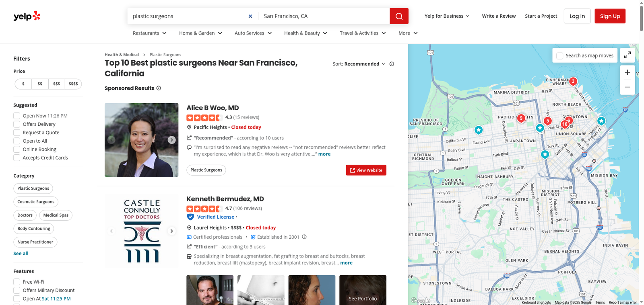
Task: Enable Request a Quote filter
Action: (x=17, y=133)
